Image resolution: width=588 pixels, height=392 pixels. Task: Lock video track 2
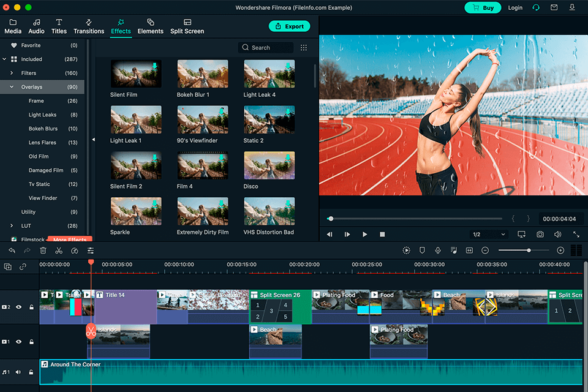click(31, 307)
